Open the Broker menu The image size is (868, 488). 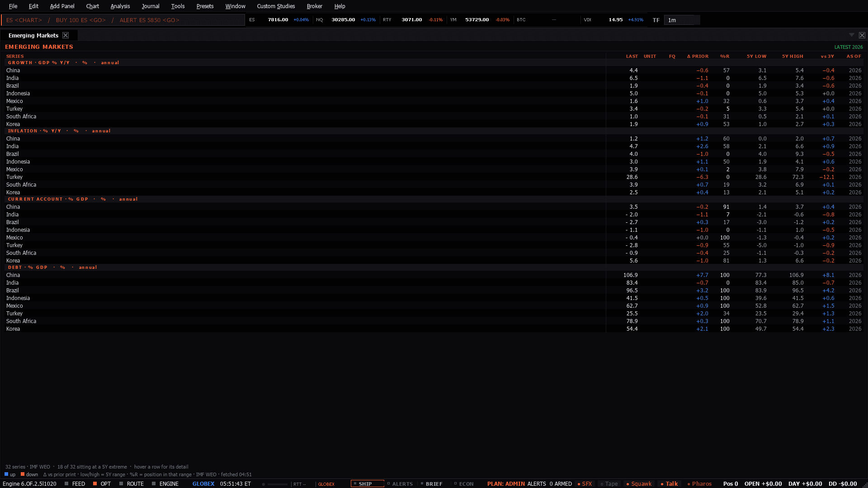[x=314, y=6]
